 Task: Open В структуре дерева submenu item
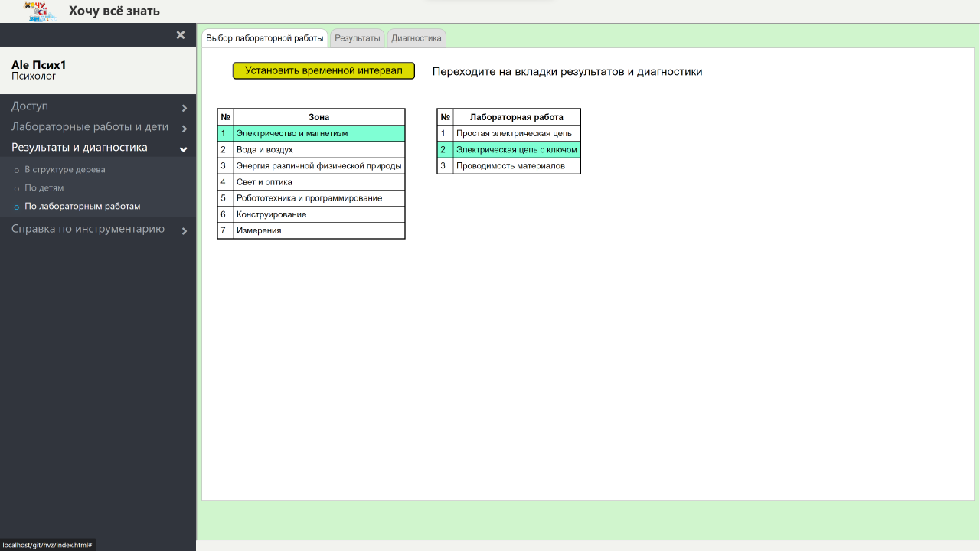tap(65, 170)
